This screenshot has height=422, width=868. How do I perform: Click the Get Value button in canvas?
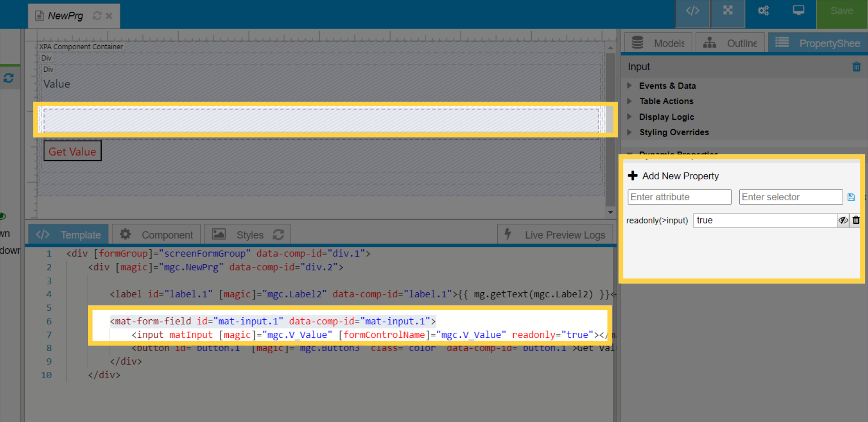pyautogui.click(x=72, y=152)
